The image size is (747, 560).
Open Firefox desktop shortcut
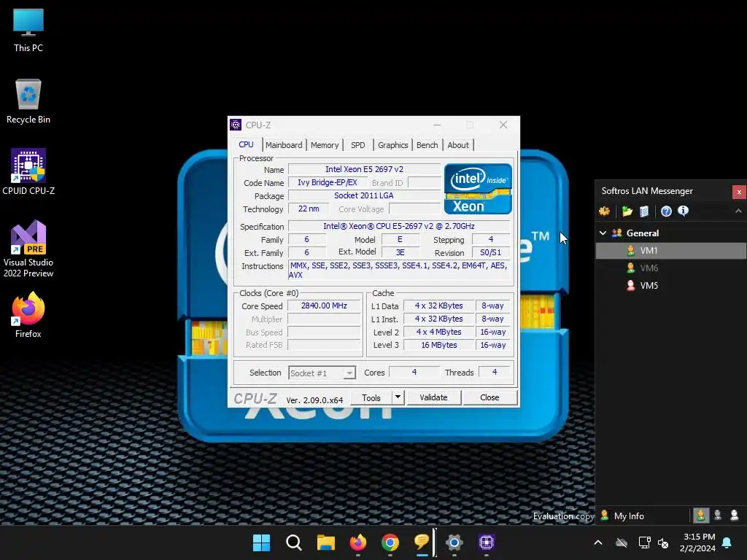[28, 315]
